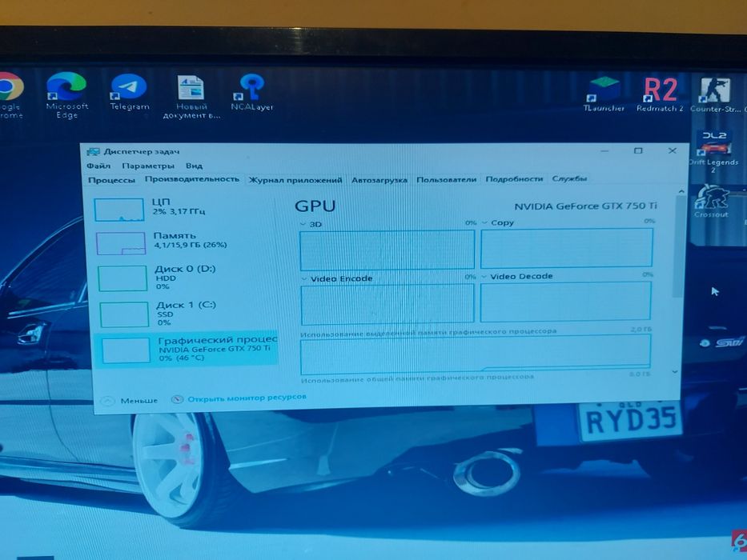Collapse Task Manager with Меньше button
The width and height of the screenshot is (747, 560).
pos(130,401)
